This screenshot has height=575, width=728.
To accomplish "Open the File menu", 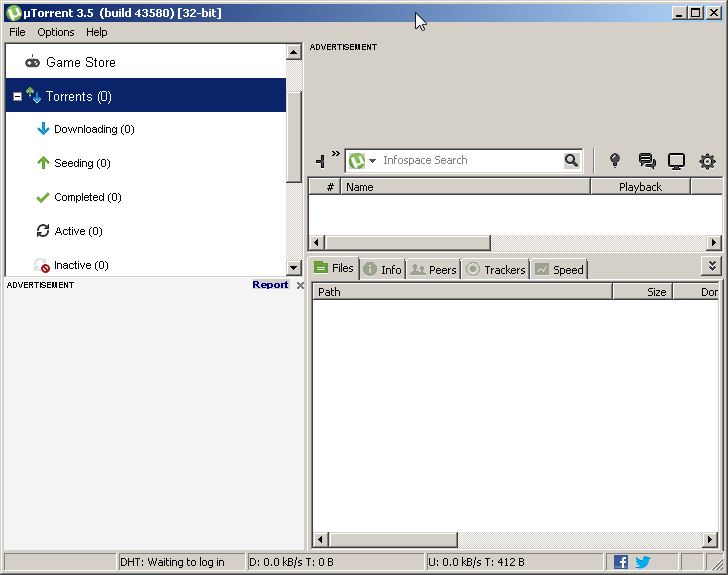I will pos(17,32).
